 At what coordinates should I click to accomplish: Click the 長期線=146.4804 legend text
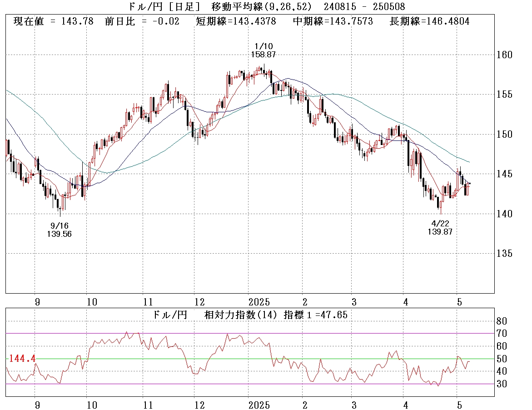pyautogui.click(x=429, y=21)
